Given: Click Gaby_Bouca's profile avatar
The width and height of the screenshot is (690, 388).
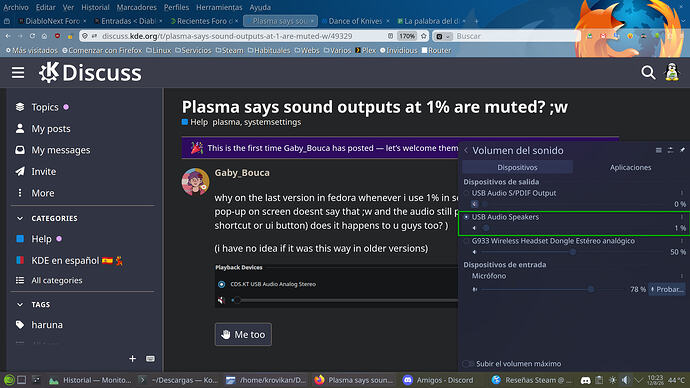Looking at the screenshot, I should (195, 181).
